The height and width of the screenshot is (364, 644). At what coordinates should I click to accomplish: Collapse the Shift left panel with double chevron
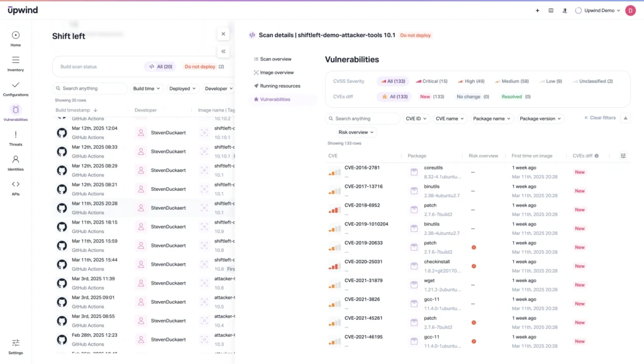(223, 52)
